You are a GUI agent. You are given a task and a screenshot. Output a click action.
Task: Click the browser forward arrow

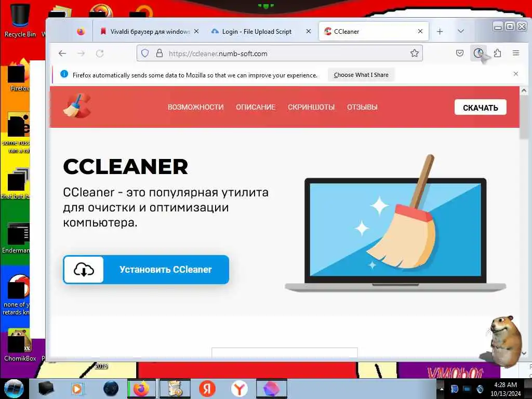[x=81, y=54]
